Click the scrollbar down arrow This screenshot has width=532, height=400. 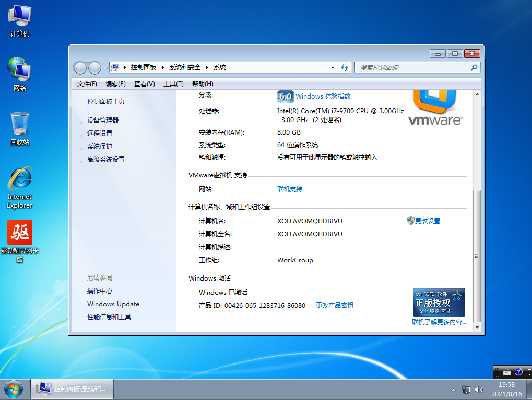pos(477,327)
